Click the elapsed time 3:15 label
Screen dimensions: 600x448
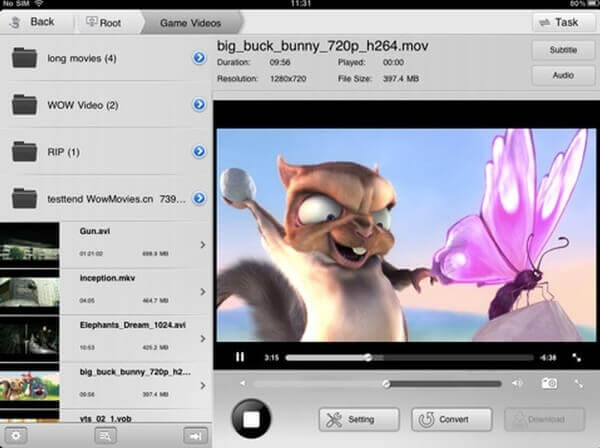(271, 358)
